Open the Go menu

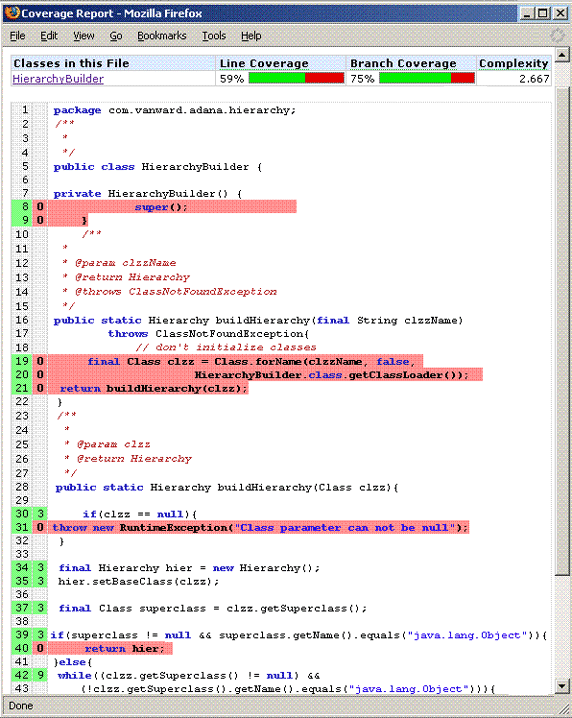pos(116,36)
